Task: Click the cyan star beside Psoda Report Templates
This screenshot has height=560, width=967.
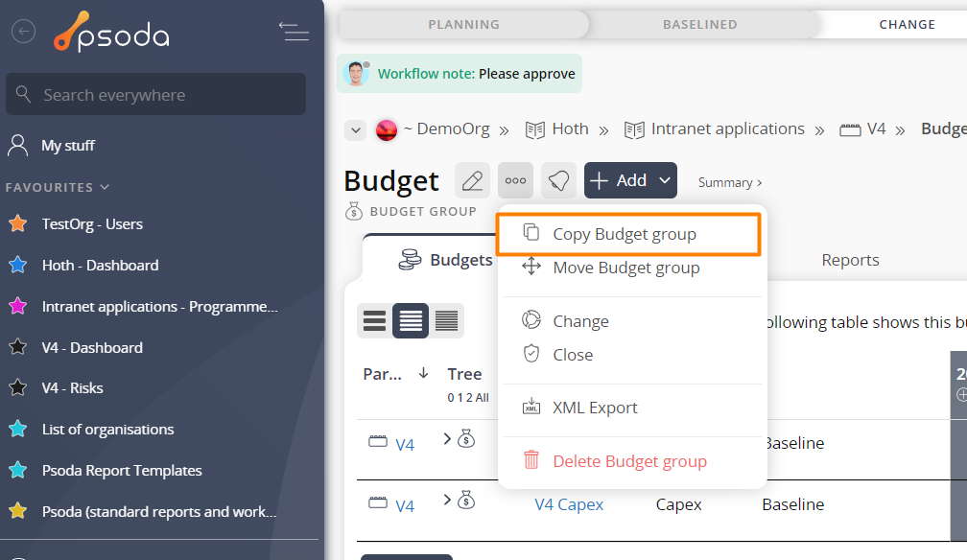Action: pos(18,470)
